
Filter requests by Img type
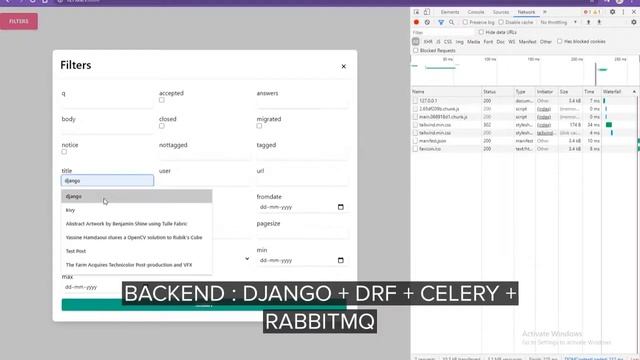(x=460, y=42)
